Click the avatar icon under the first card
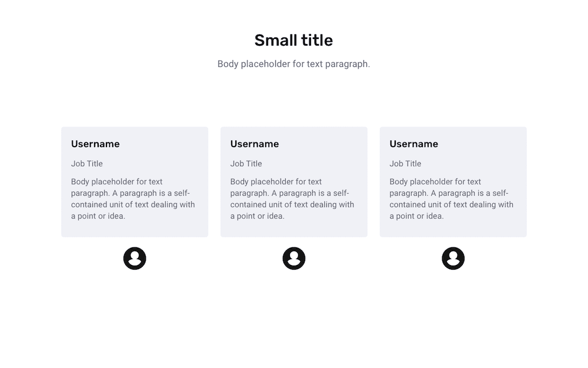This screenshot has height=368, width=588. point(135,258)
